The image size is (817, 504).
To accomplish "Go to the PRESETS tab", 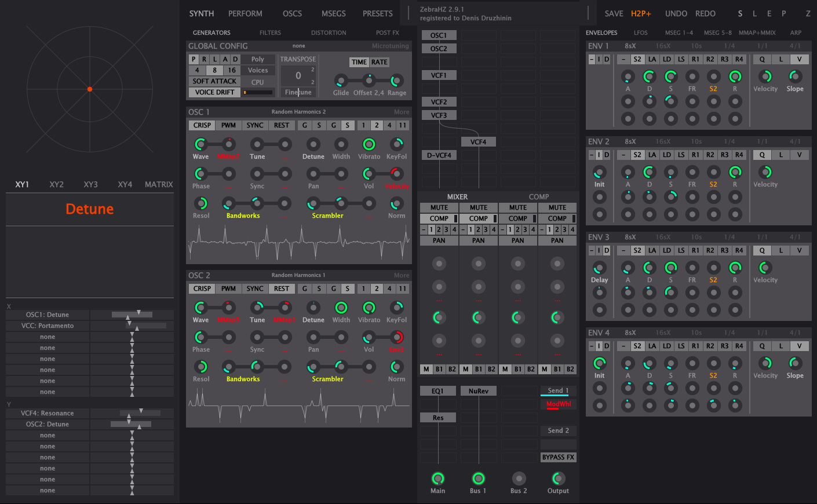I will [378, 13].
